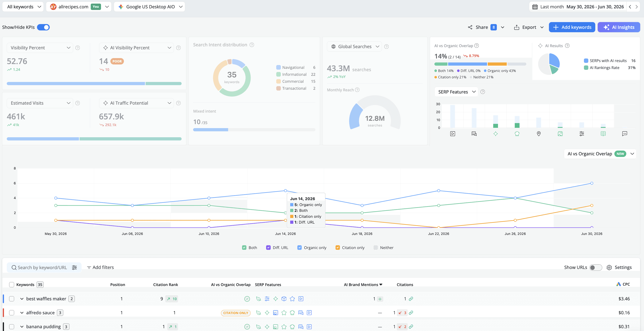The image size is (644, 331).
Task: Check the alfredo sauce row checkbox
Action: [x=12, y=313]
